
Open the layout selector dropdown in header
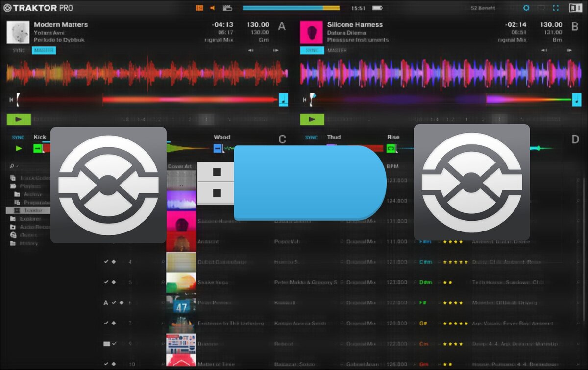click(483, 8)
